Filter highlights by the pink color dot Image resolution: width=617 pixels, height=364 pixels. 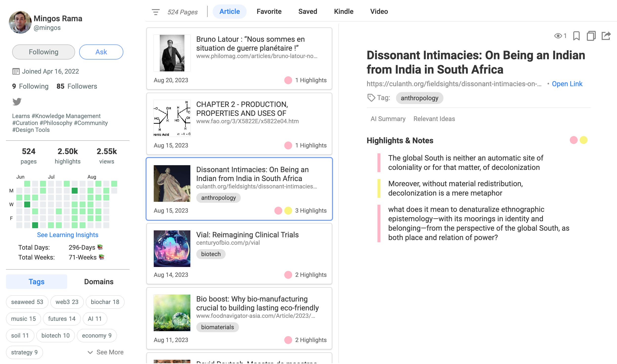tap(573, 140)
